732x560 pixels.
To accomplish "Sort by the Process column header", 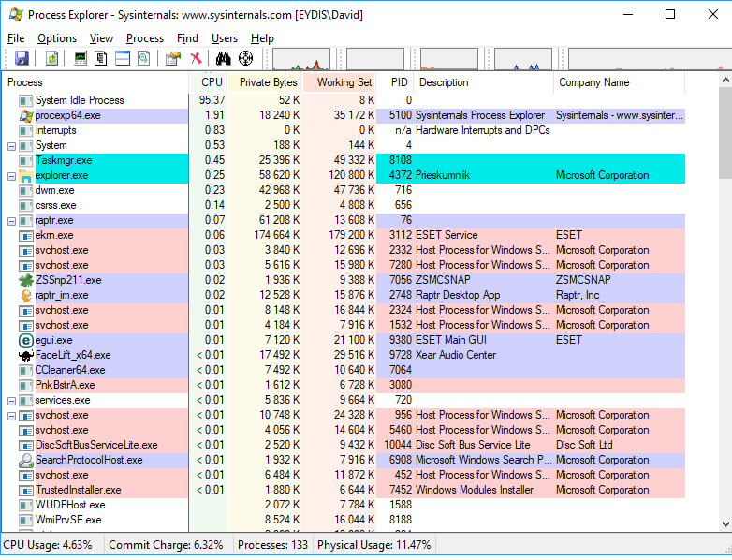I will tap(95, 82).
